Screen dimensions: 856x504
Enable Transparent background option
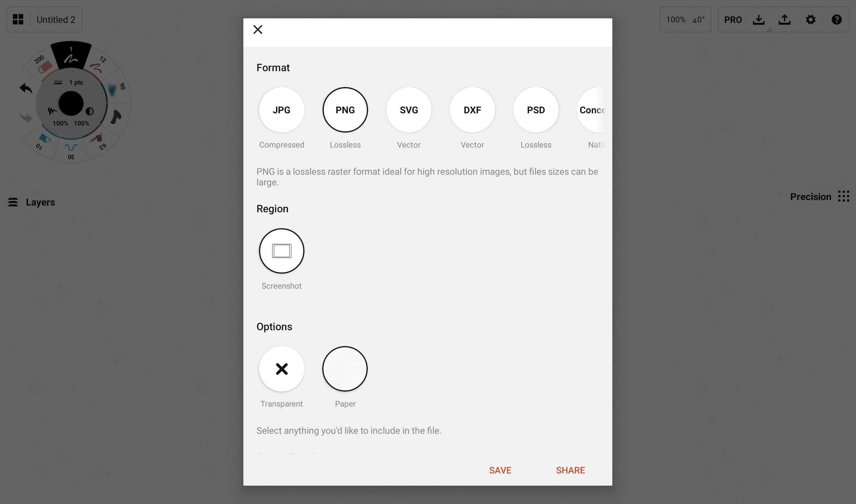[x=281, y=368]
